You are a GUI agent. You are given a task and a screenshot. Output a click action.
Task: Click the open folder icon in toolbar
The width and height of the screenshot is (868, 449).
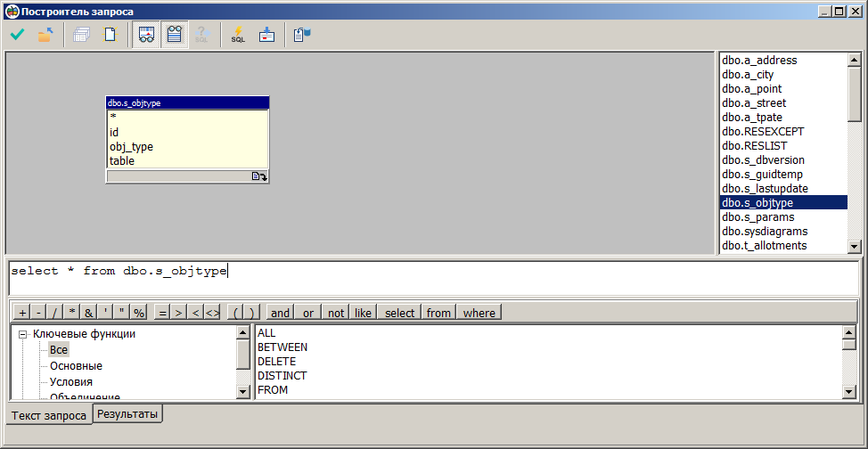click(x=45, y=36)
